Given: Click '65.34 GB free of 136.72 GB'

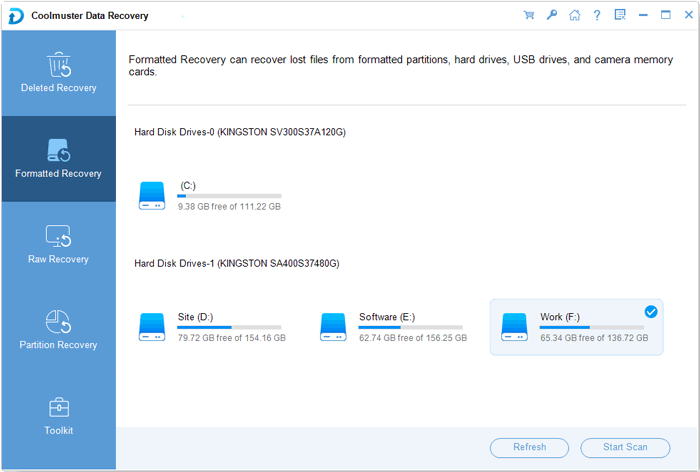Looking at the screenshot, I should click(594, 338).
